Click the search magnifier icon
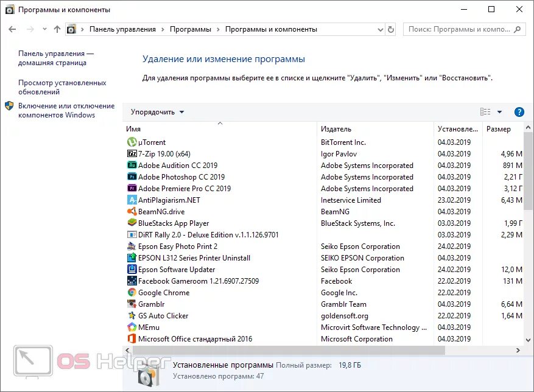 point(518,29)
